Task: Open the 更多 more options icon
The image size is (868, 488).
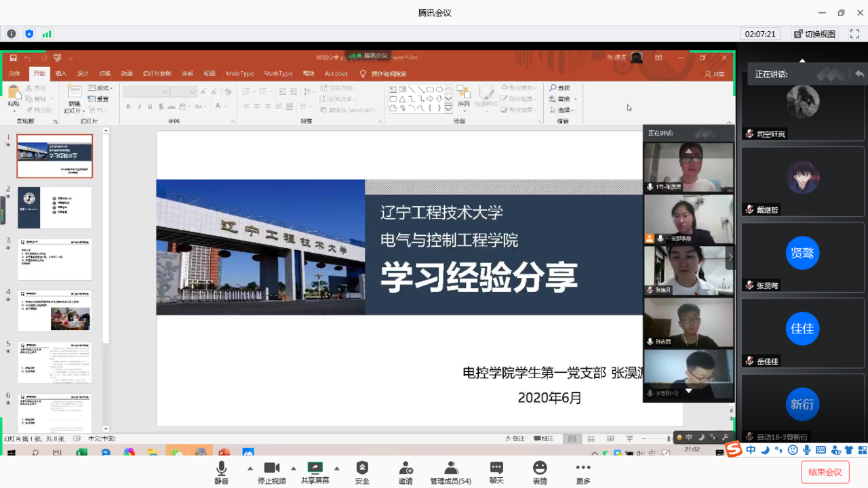Action: (x=583, y=471)
